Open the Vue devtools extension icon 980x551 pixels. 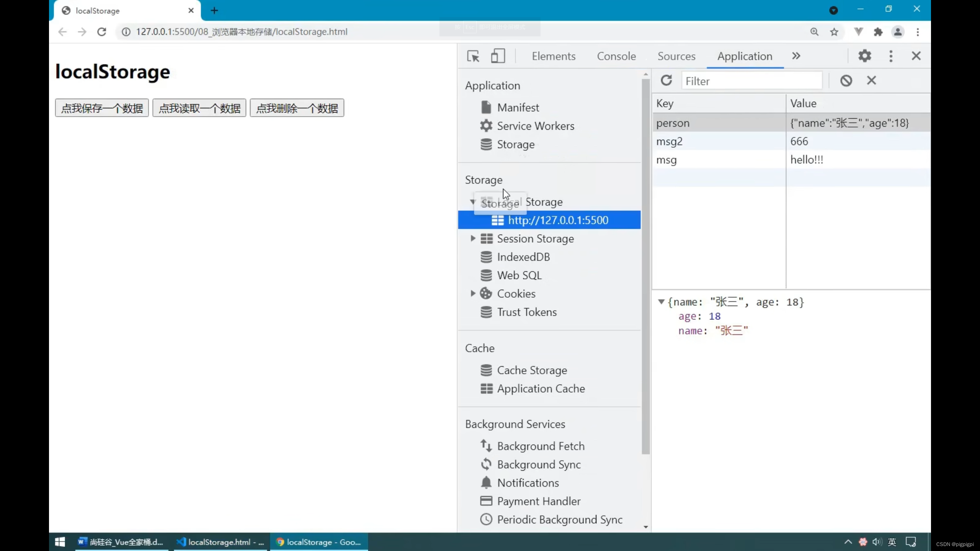tap(859, 32)
